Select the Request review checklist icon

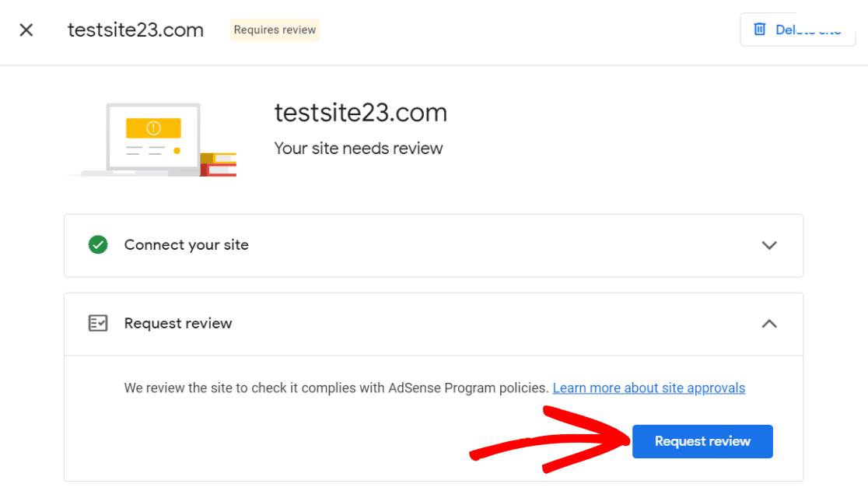pyautogui.click(x=97, y=323)
